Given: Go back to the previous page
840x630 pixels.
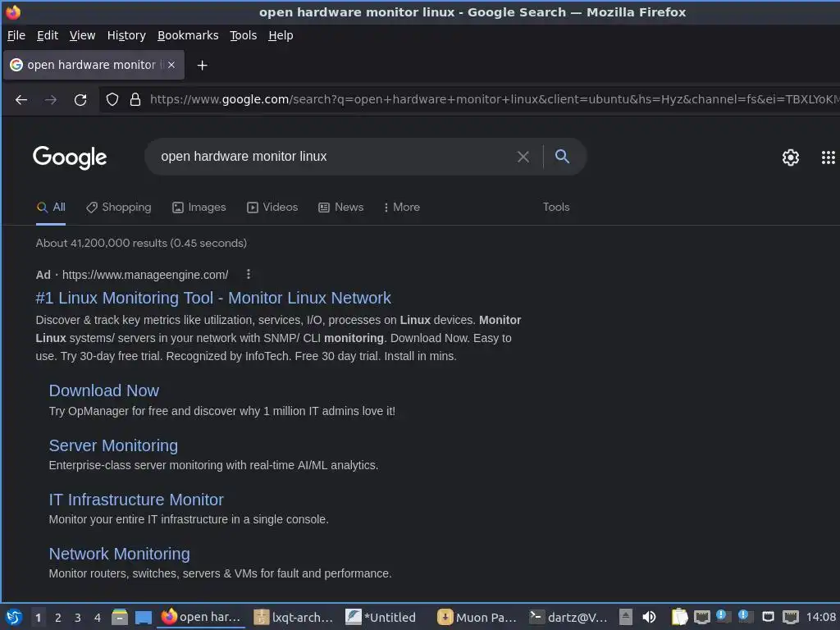Looking at the screenshot, I should (x=21, y=99).
